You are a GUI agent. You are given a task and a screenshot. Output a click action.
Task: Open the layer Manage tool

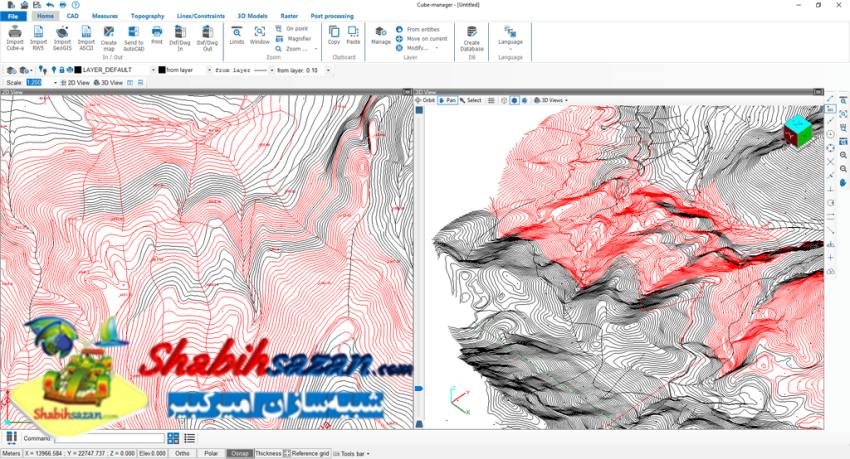click(381, 36)
